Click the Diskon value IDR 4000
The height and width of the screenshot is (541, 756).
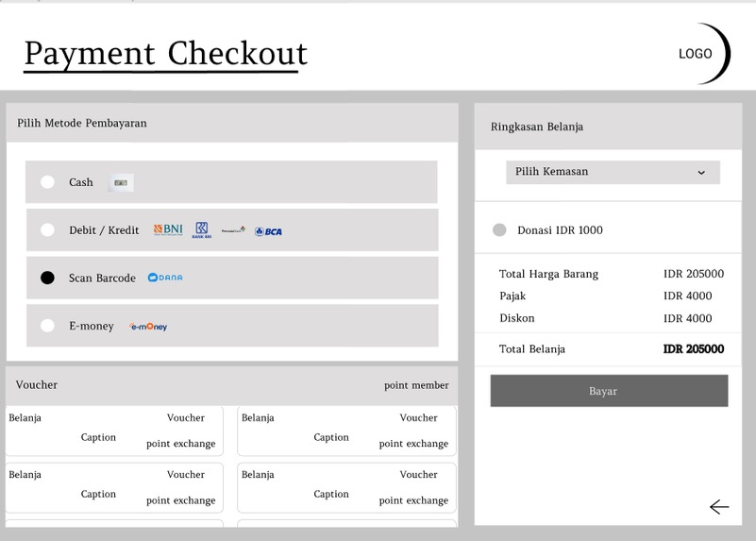tap(687, 318)
